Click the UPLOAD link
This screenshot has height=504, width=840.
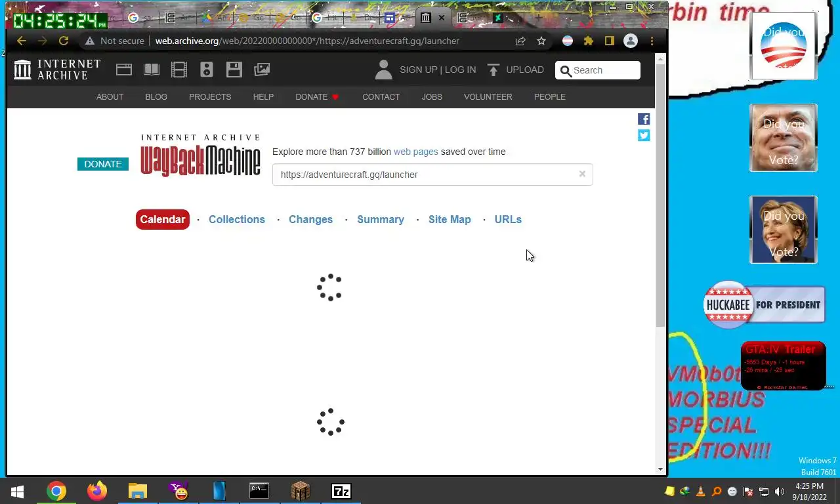525,70
